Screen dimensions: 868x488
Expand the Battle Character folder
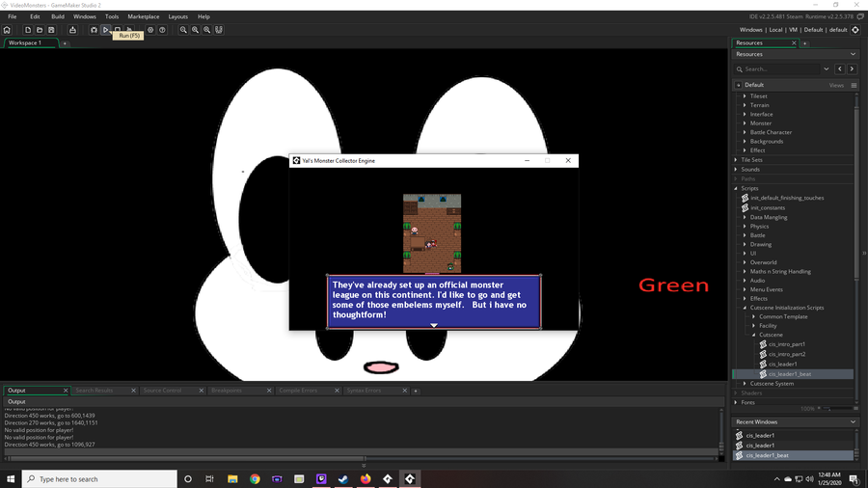745,132
